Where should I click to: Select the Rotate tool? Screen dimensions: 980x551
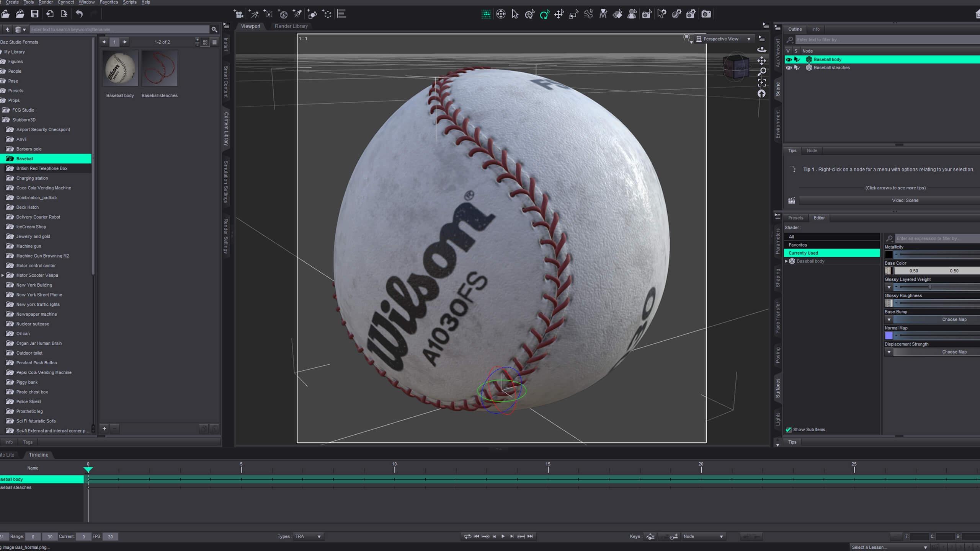point(544,14)
